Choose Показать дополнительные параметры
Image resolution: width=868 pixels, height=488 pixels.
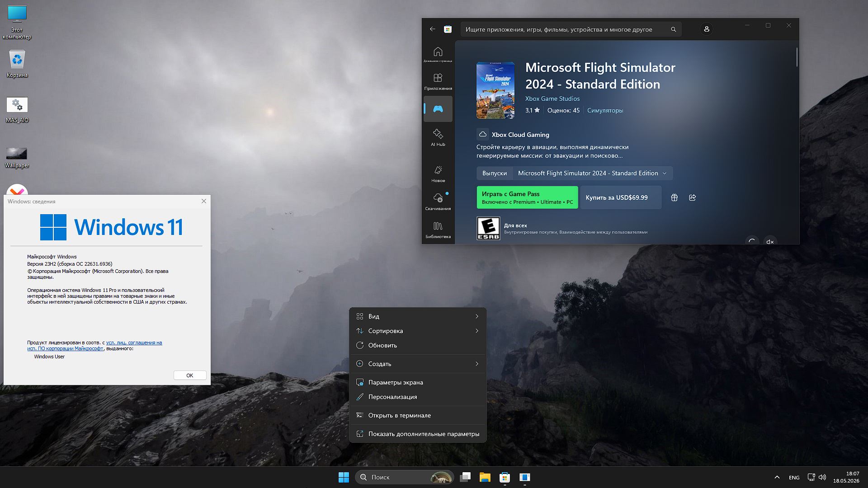418,434
